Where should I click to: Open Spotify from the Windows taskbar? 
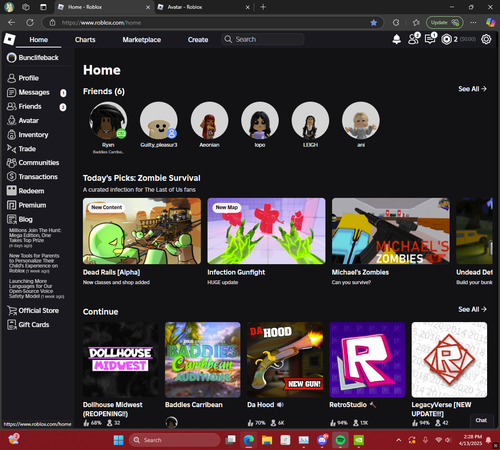(340, 440)
